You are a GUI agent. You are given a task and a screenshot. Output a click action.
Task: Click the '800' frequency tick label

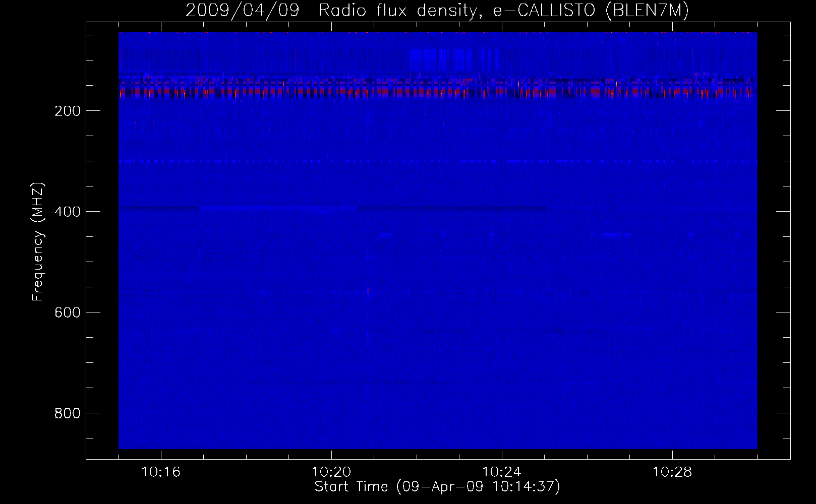coord(67,414)
